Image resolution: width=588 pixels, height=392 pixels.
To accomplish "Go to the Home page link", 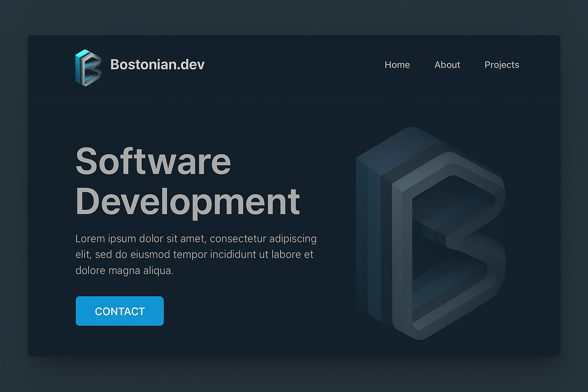I will pos(397,65).
